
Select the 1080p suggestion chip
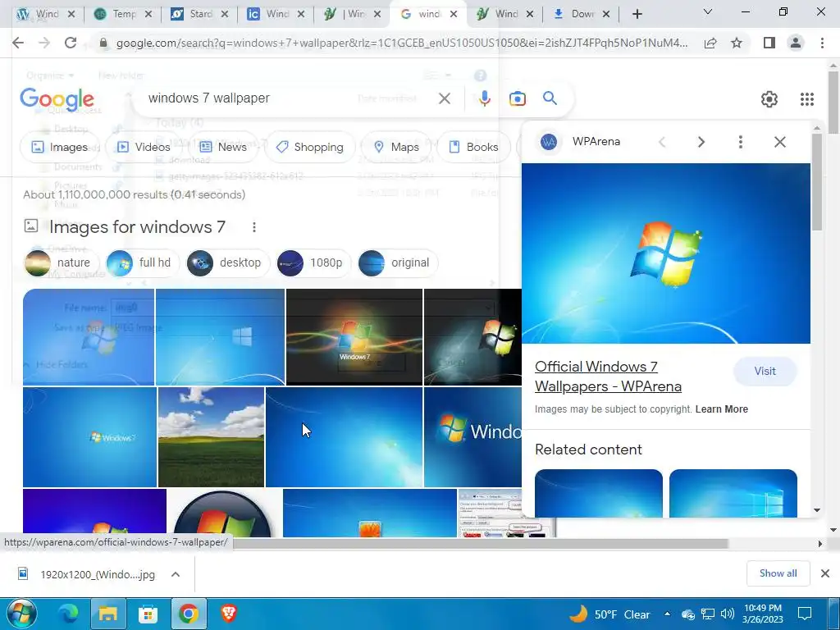[313, 263]
